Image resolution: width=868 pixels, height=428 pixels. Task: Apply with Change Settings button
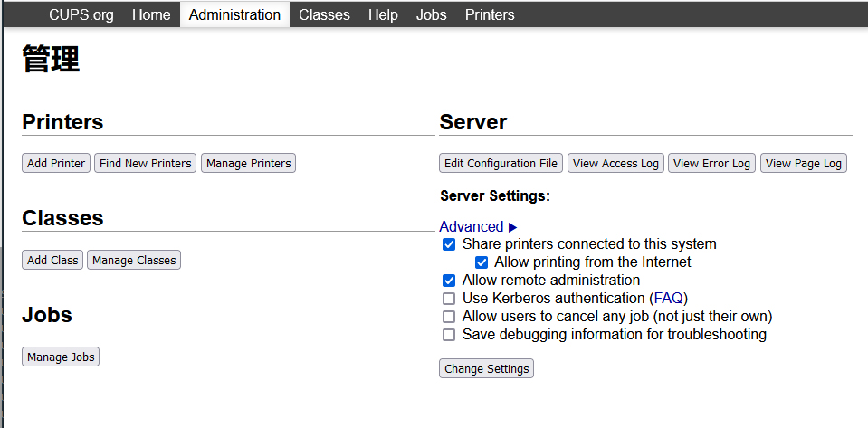(487, 369)
